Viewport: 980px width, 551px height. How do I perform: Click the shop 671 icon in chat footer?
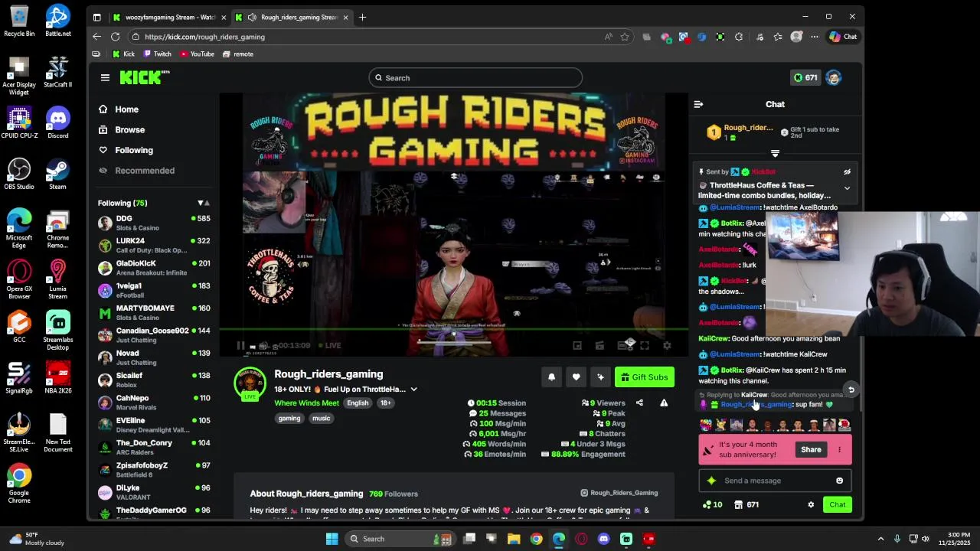point(746,504)
